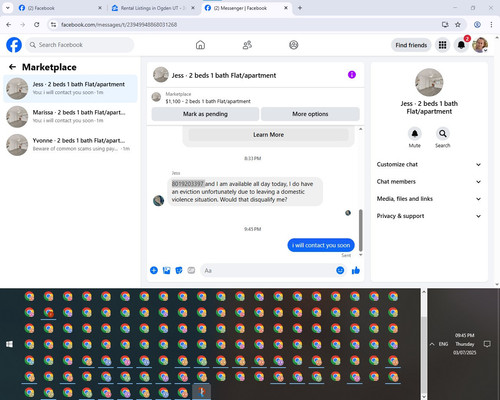Open ENG language indicator in tray
The height and width of the screenshot is (400, 500).
point(443,344)
